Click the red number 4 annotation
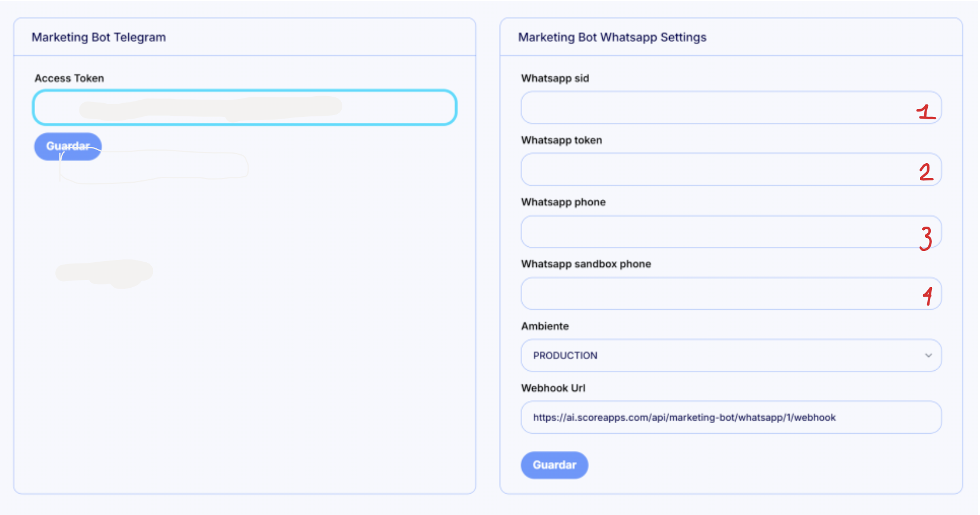980x515 pixels. (928, 295)
